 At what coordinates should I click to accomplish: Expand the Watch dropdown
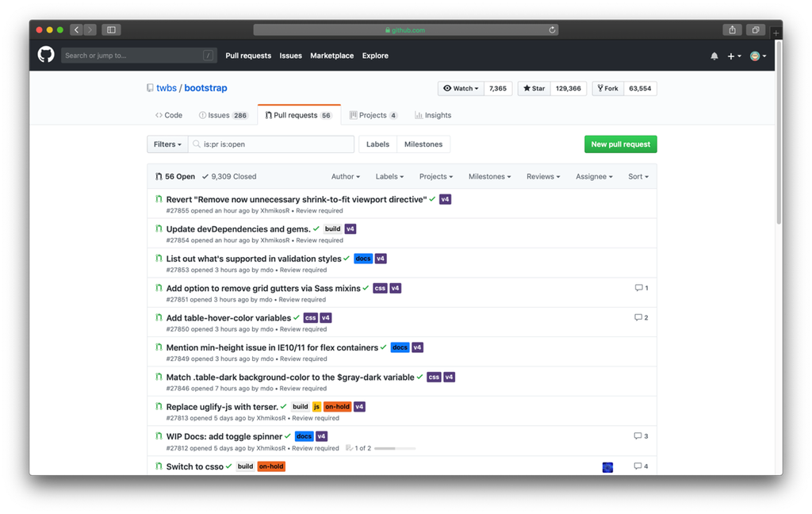click(461, 89)
